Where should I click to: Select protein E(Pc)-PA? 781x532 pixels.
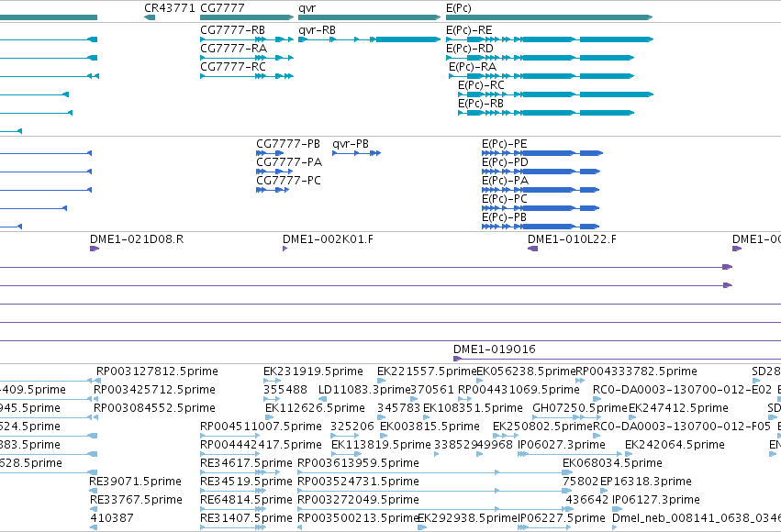[x=541, y=190]
